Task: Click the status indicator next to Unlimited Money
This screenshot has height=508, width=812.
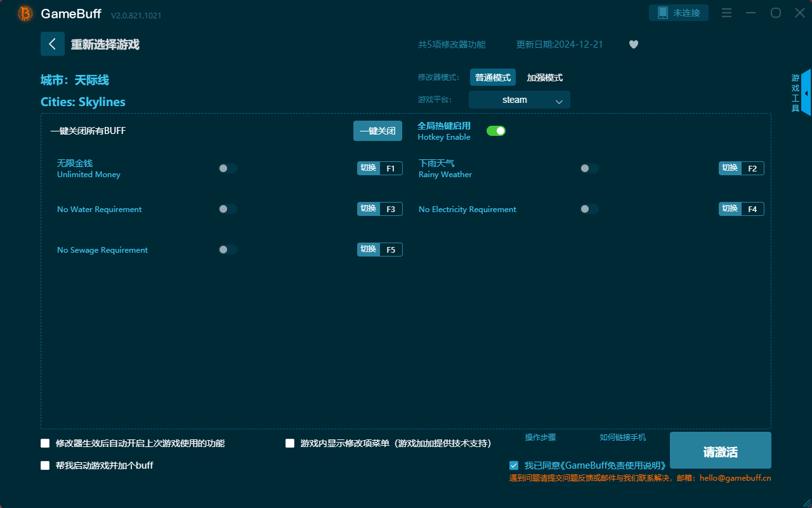Action: coord(228,168)
